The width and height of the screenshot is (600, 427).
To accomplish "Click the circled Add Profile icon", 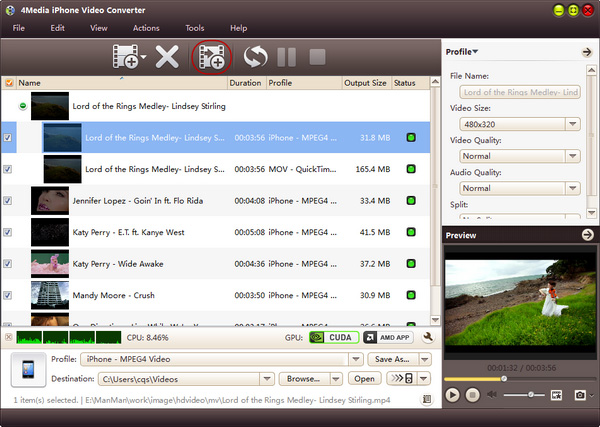I will (x=211, y=57).
